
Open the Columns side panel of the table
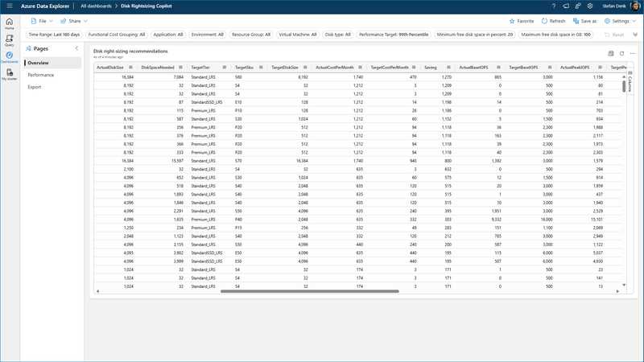(x=630, y=81)
